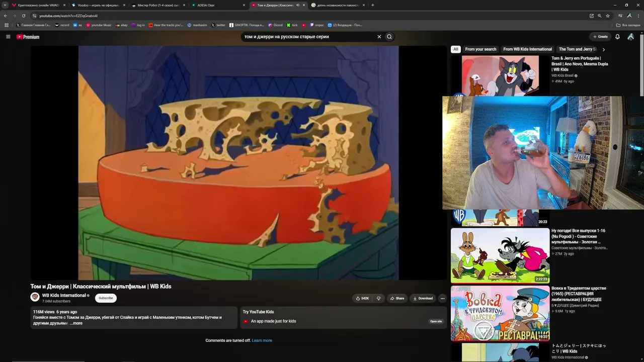
Task: Bookmark this page with the star icon
Action: (x=608, y=16)
